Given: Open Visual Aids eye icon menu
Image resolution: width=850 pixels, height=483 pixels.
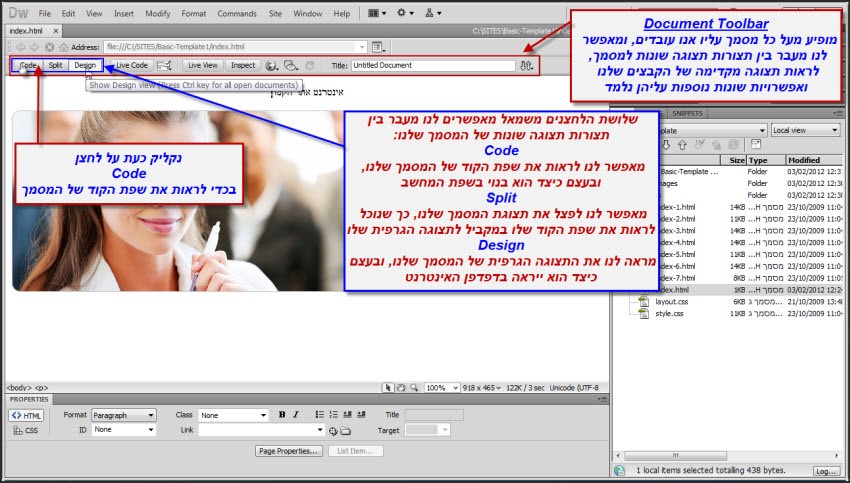Looking at the screenshot, I should [x=291, y=66].
